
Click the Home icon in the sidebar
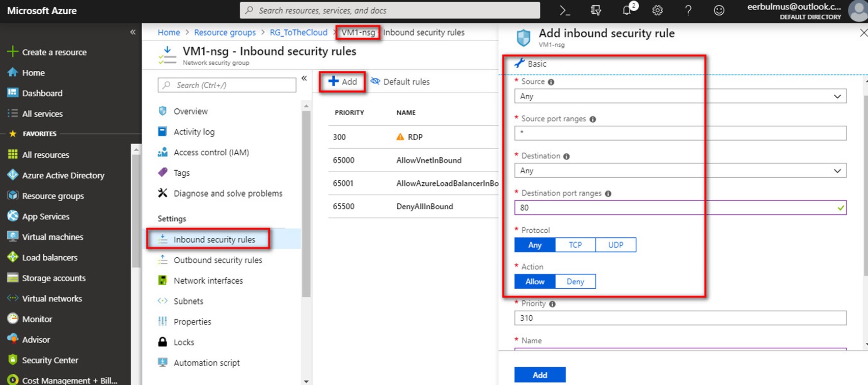click(13, 72)
